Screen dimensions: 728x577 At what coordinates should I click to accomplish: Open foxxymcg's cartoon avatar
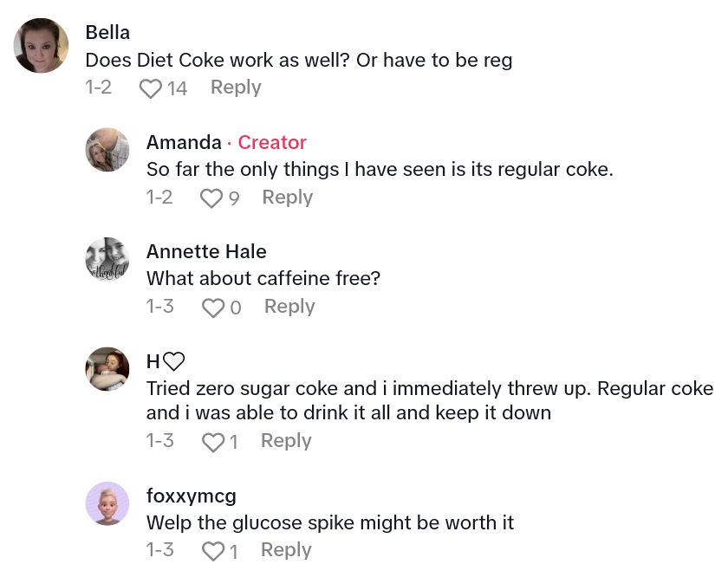107,502
